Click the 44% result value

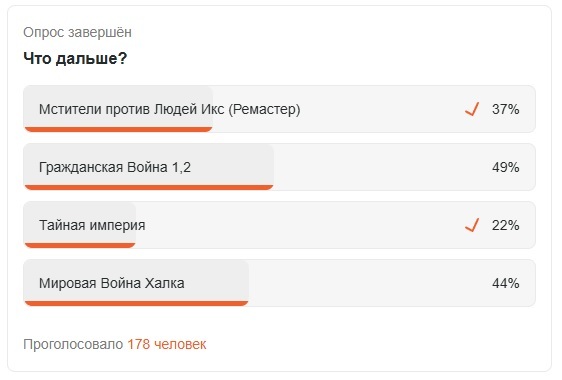(x=505, y=284)
